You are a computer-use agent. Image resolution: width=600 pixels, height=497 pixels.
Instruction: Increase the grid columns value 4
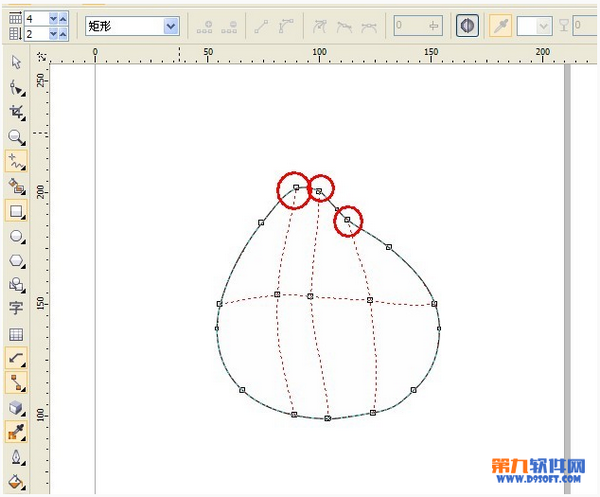[63, 18]
